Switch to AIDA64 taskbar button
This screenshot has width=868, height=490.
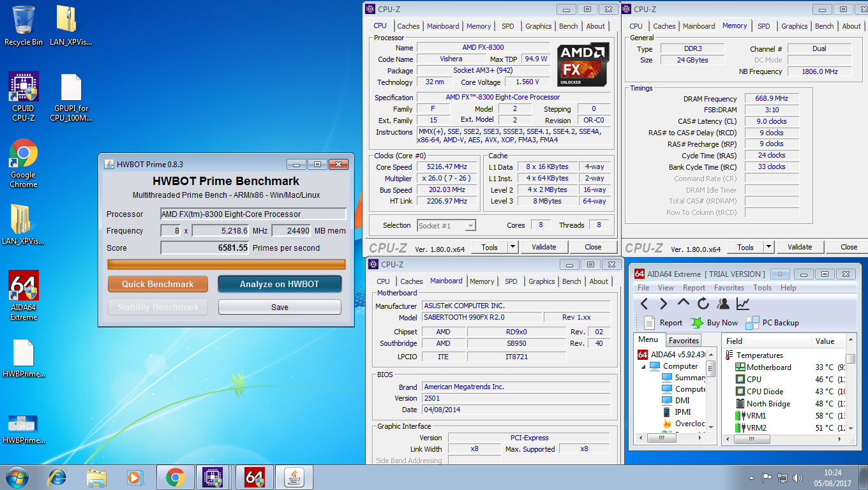tap(255, 477)
